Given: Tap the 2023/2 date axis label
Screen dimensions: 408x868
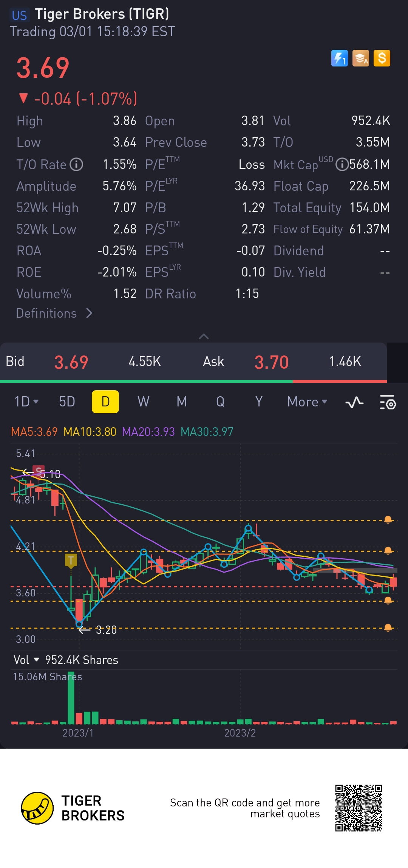Looking at the screenshot, I should [x=240, y=733].
